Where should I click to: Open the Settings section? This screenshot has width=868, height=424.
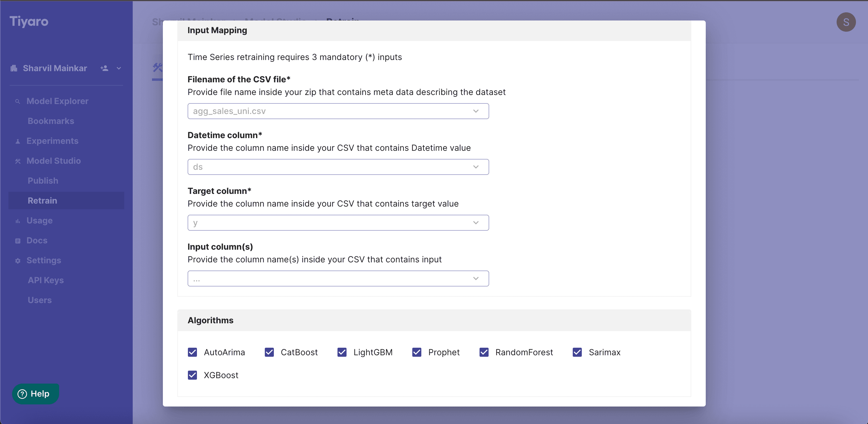tap(44, 260)
